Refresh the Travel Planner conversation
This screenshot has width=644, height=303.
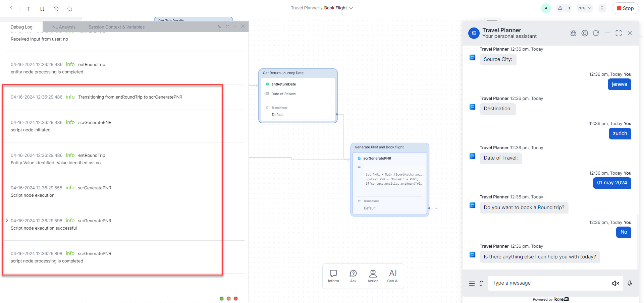(x=596, y=33)
